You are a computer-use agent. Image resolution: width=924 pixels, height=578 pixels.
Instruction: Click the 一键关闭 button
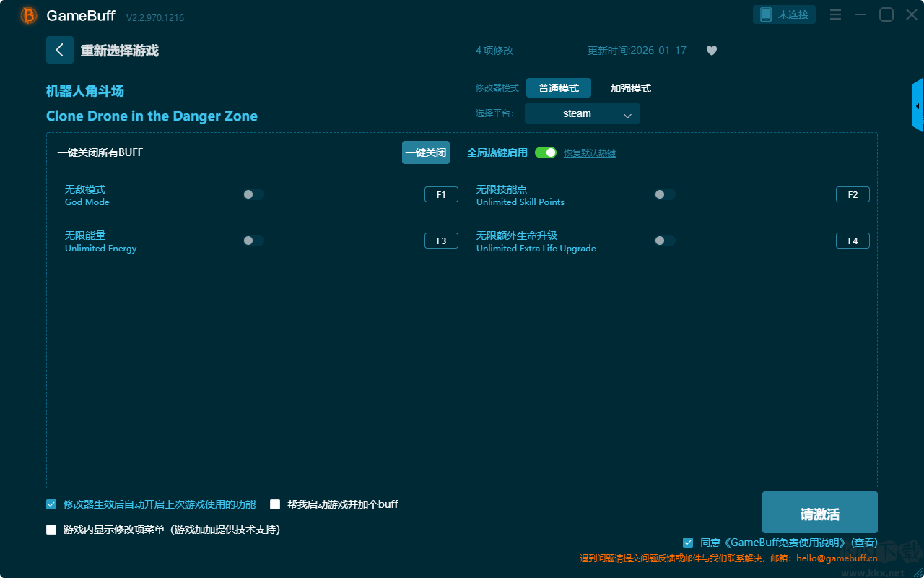pos(426,152)
